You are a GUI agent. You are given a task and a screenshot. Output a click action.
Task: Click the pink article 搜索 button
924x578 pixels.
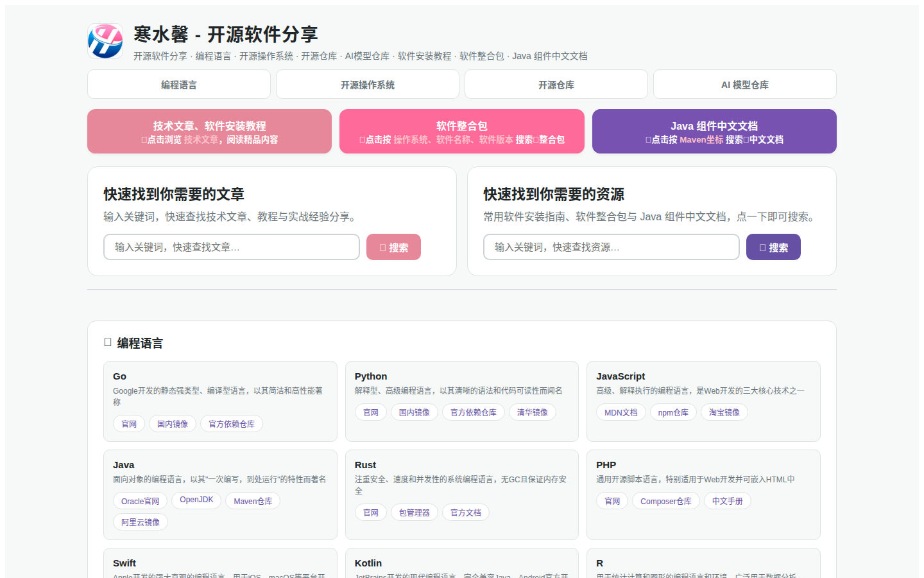coord(393,247)
